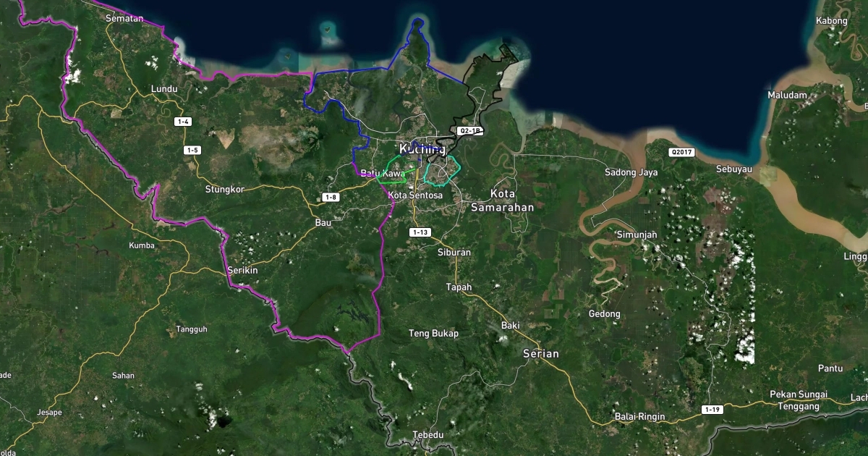Click the Sahan place label
868x456 pixels.
coord(123,376)
